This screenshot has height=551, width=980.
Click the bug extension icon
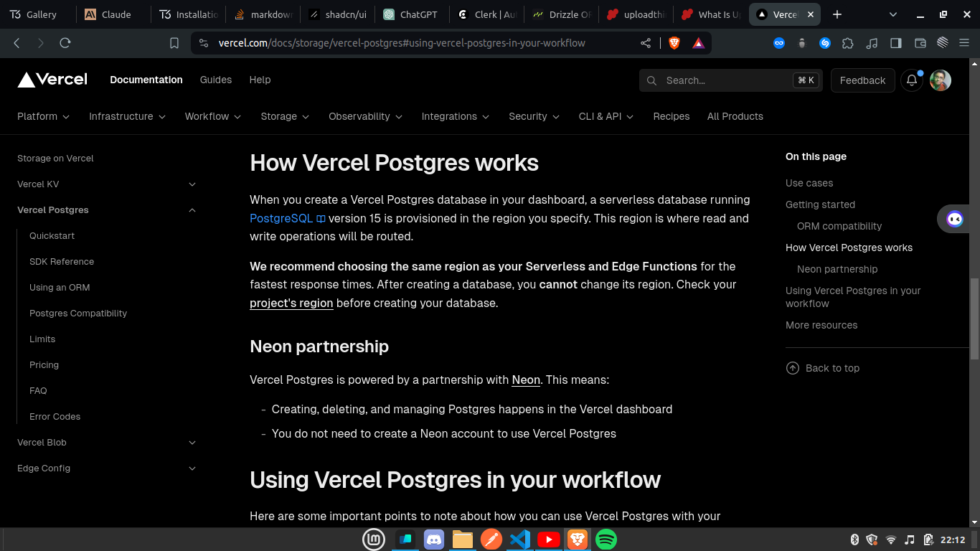(x=802, y=43)
